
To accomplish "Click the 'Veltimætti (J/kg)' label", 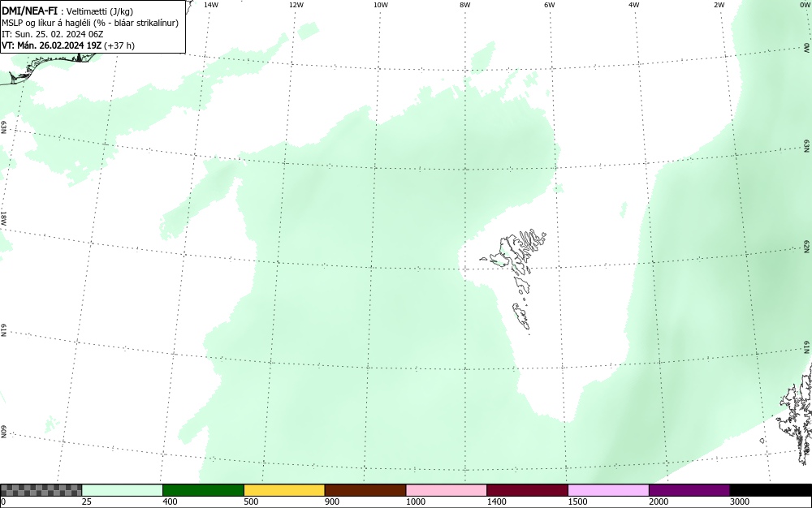I will click(99, 11).
